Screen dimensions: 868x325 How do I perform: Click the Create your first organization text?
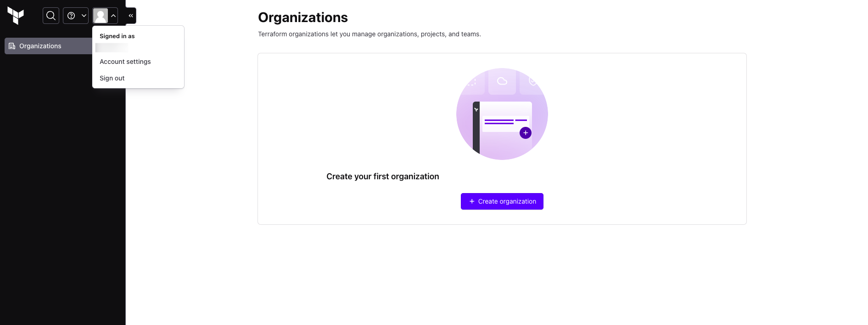coord(382,177)
